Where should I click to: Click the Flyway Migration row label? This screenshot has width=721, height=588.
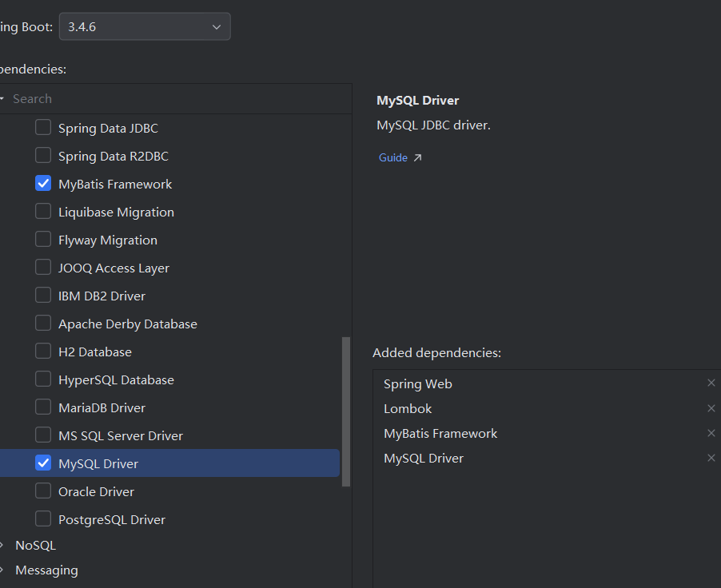108,240
